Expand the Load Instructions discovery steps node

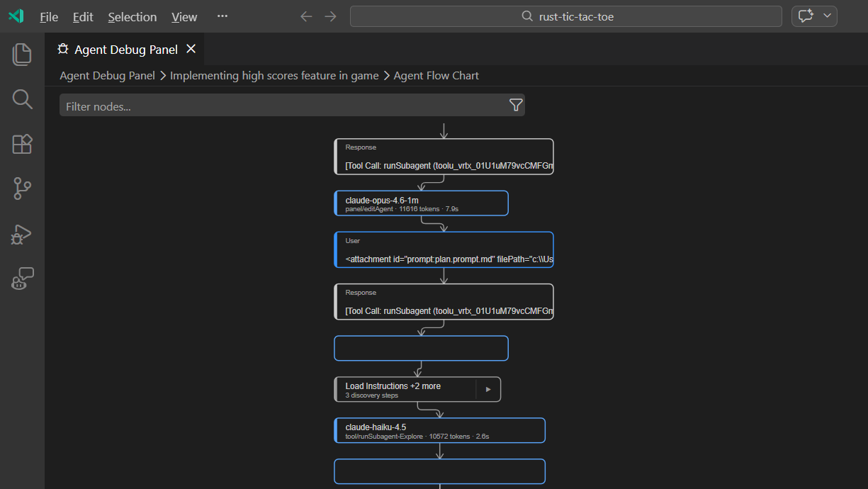coord(490,388)
